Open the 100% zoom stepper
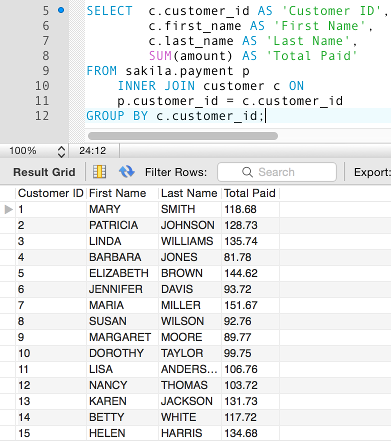This screenshot has width=391, height=441. 61,151
